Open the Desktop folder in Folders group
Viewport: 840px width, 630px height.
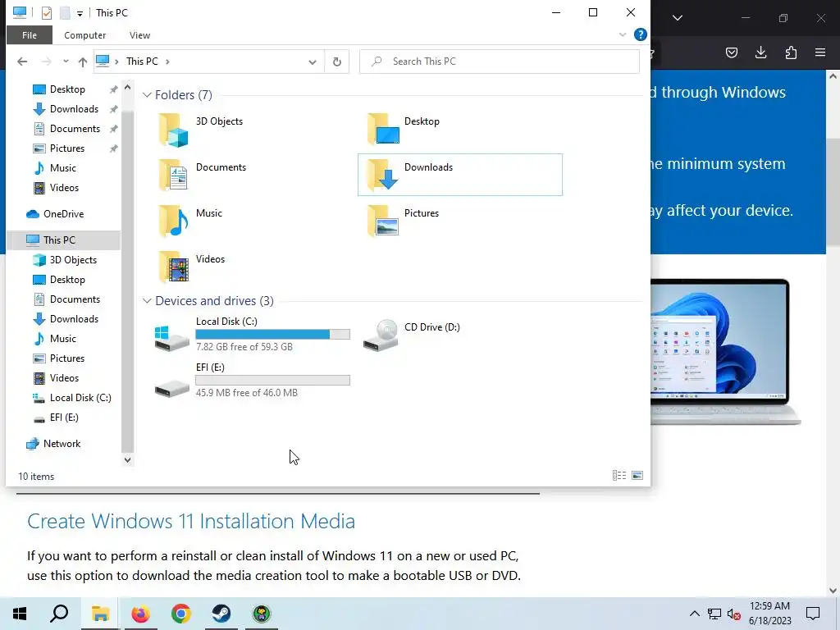[x=382, y=129]
